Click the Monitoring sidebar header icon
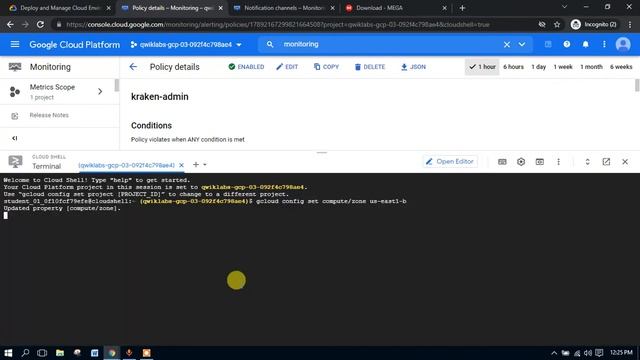 (15, 67)
